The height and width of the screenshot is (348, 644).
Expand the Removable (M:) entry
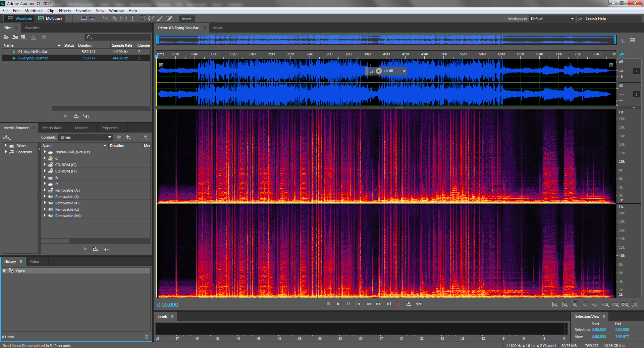45,215
